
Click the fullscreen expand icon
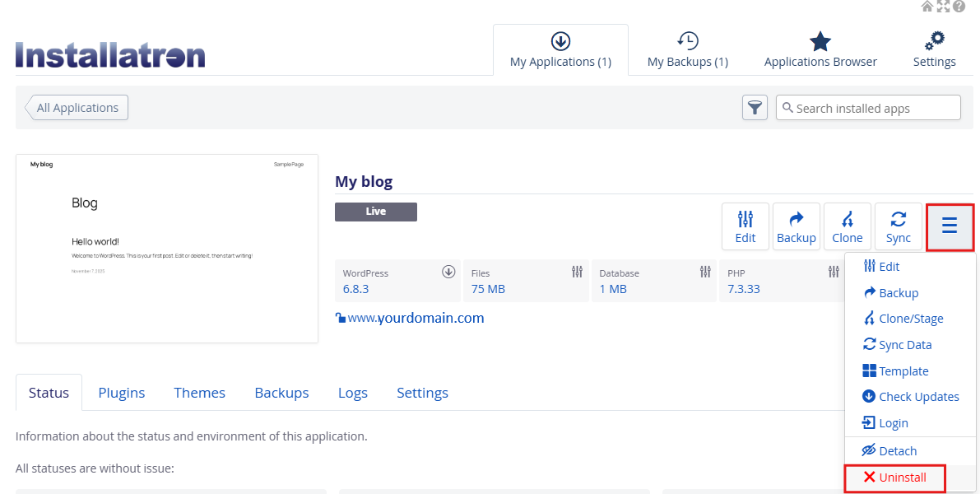click(943, 7)
